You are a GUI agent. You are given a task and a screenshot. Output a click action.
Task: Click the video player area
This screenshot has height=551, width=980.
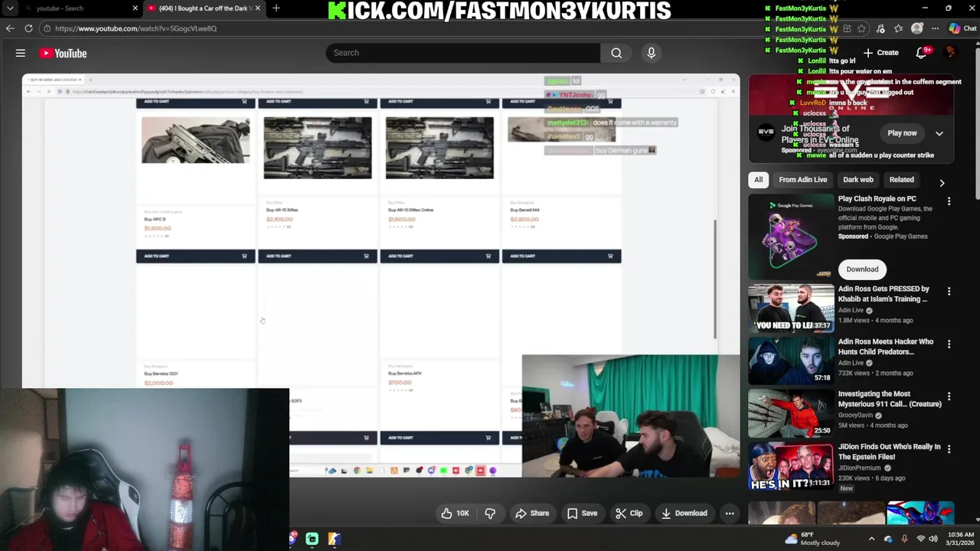pyautogui.click(x=381, y=275)
